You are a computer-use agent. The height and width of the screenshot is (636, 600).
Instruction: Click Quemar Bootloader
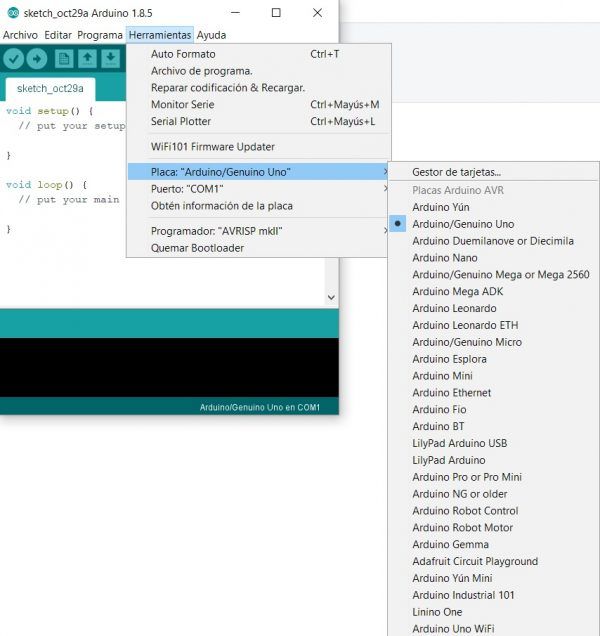[258, 248]
